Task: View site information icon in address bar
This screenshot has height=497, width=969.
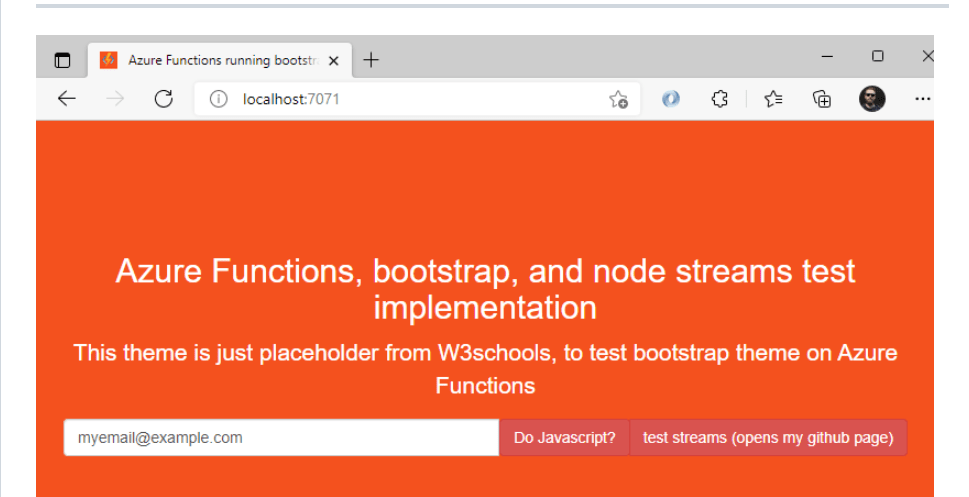Action: pyautogui.click(x=218, y=99)
